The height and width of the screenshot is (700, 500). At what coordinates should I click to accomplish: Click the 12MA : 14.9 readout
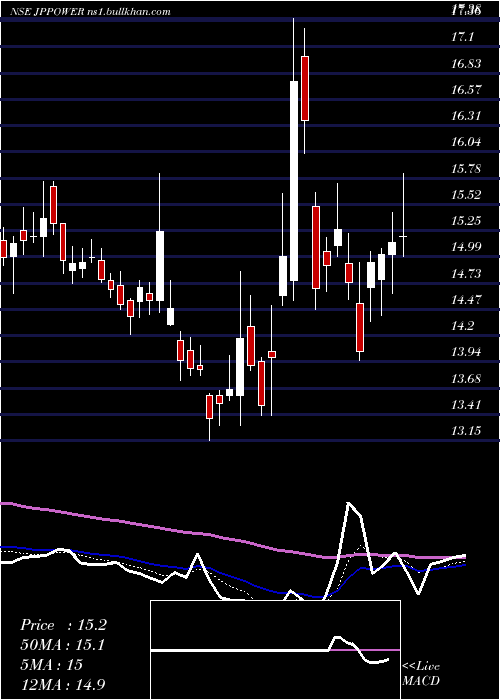63,684
